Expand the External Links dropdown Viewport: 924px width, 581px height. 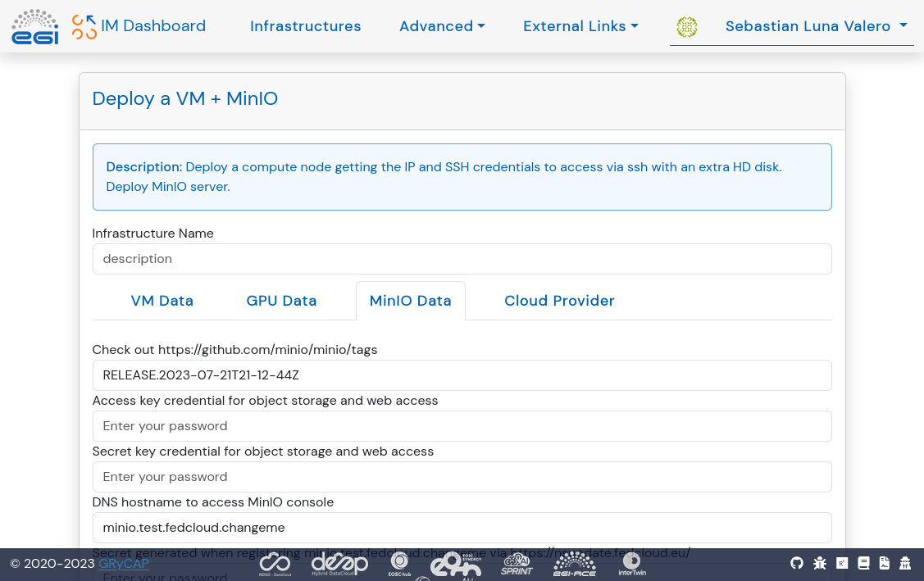click(580, 26)
